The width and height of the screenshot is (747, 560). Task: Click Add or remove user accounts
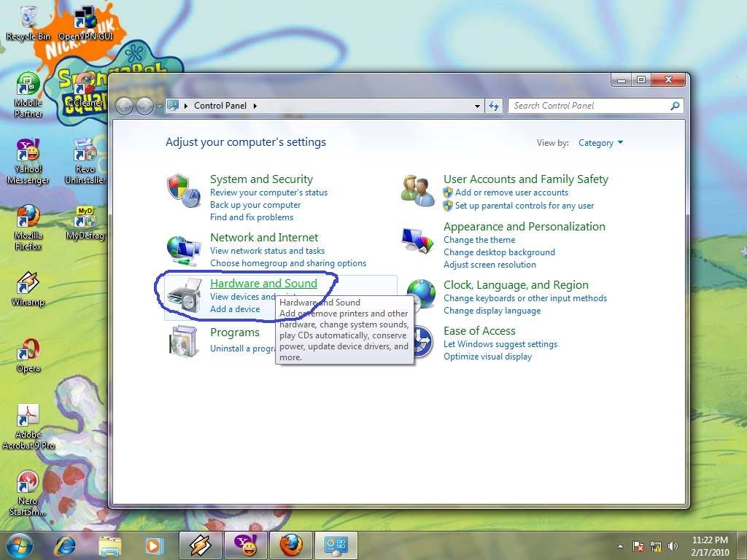click(511, 192)
